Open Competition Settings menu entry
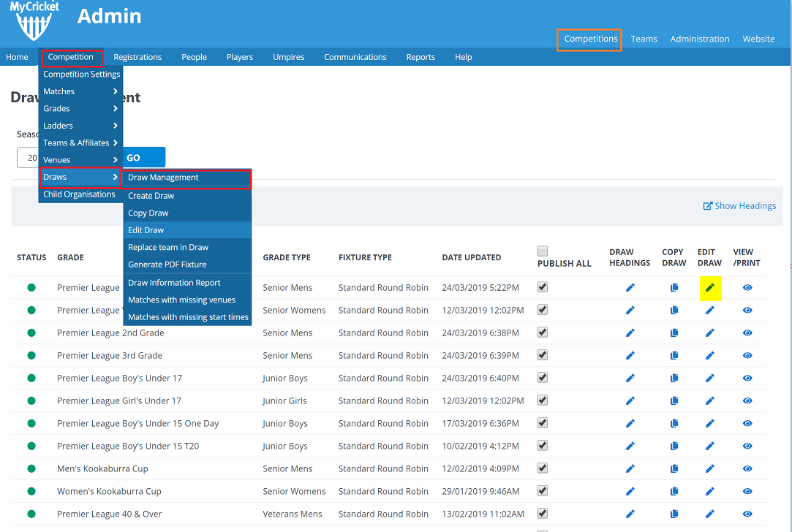Image resolution: width=792 pixels, height=532 pixels. [81, 75]
